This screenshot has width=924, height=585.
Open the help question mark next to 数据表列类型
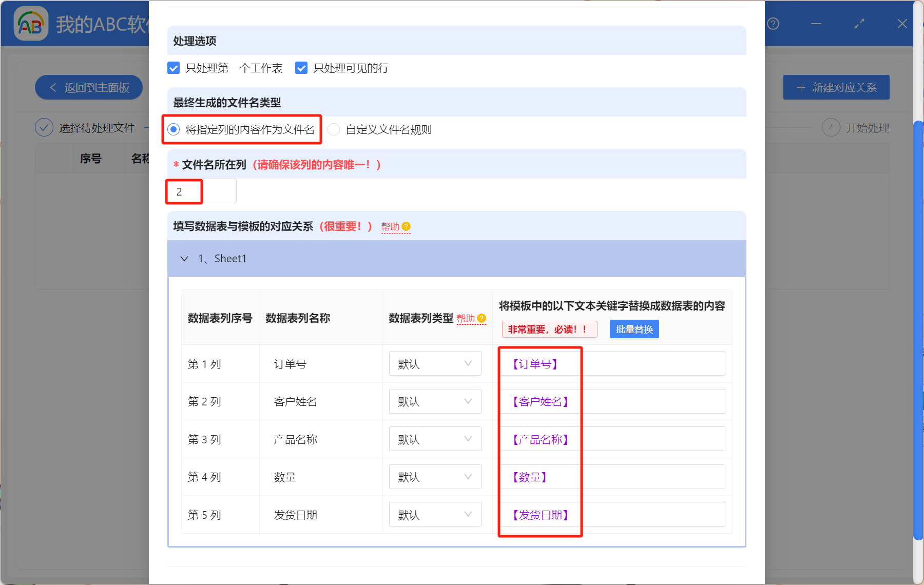tap(481, 318)
